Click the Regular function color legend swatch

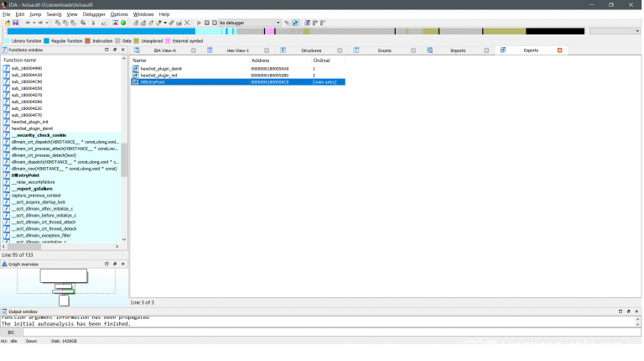(x=47, y=40)
